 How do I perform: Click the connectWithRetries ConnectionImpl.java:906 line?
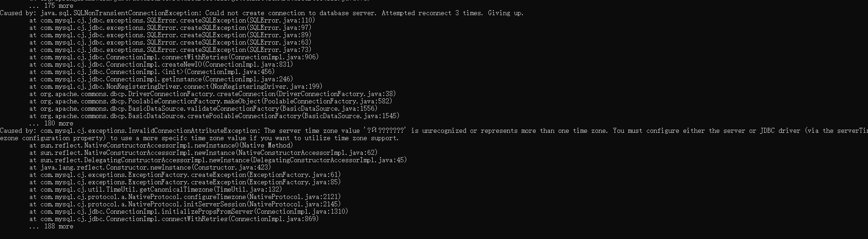[x=174, y=57]
